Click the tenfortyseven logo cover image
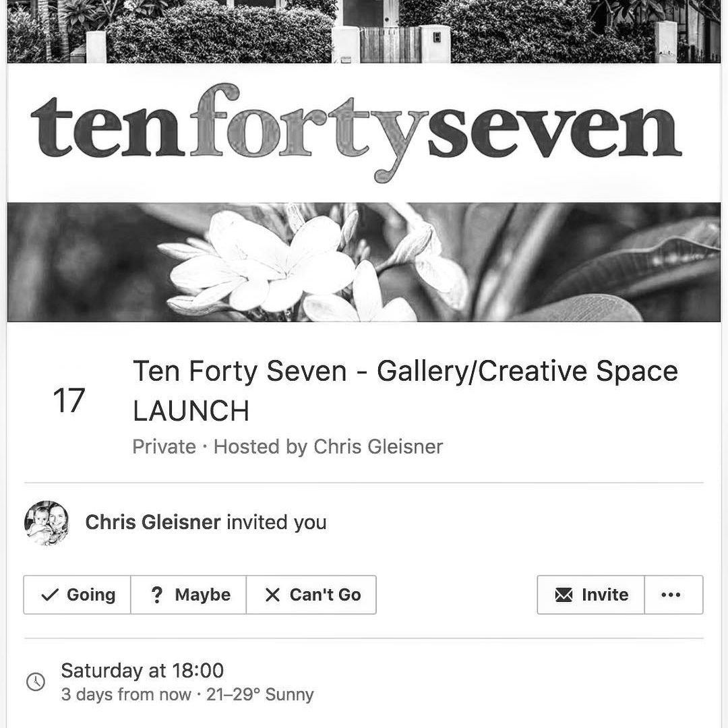This screenshot has width=728, height=728. [356, 133]
